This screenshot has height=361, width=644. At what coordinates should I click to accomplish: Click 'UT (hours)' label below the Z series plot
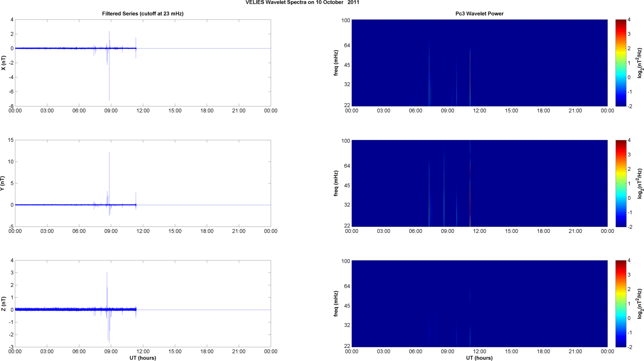click(143, 358)
